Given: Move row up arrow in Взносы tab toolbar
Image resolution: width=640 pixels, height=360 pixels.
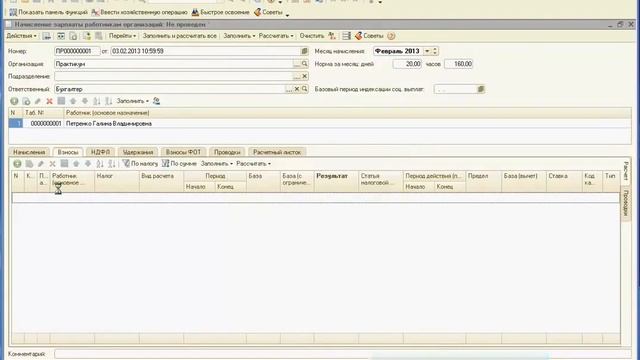Looking at the screenshot, I should click(76, 164).
